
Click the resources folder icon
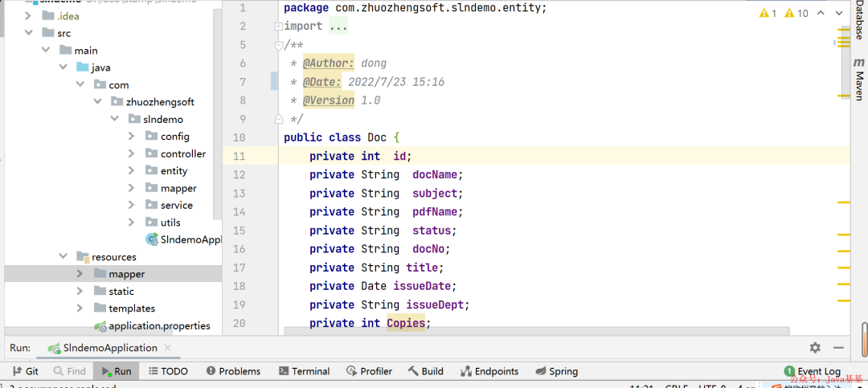pyautogui.click(x=83, y=256)
